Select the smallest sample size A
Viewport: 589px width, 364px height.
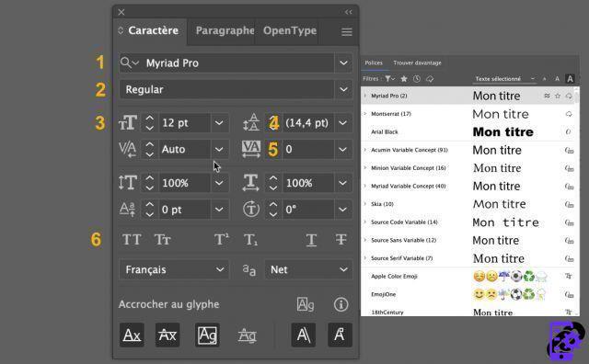[x=544, y=79]
